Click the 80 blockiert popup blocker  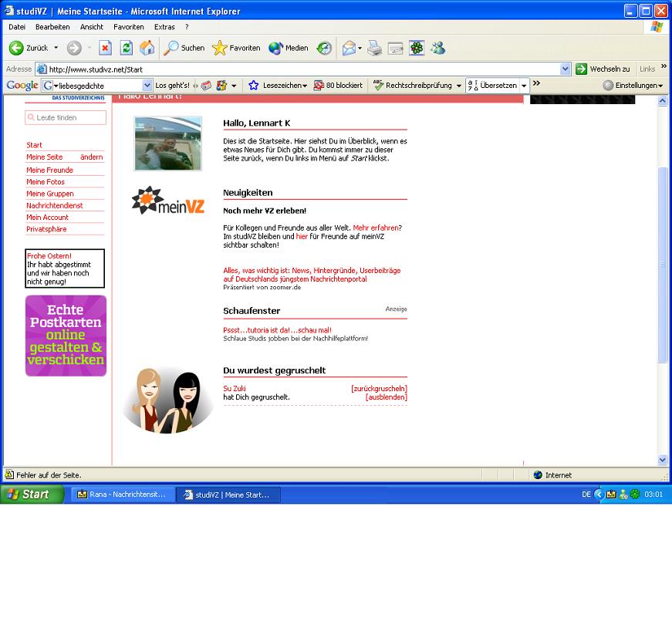coord(338,86)
